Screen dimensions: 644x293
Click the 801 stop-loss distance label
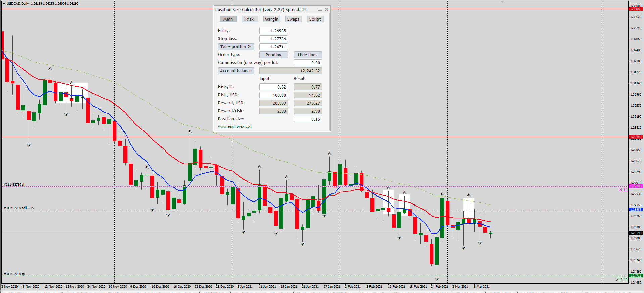[x=623, y=190]
